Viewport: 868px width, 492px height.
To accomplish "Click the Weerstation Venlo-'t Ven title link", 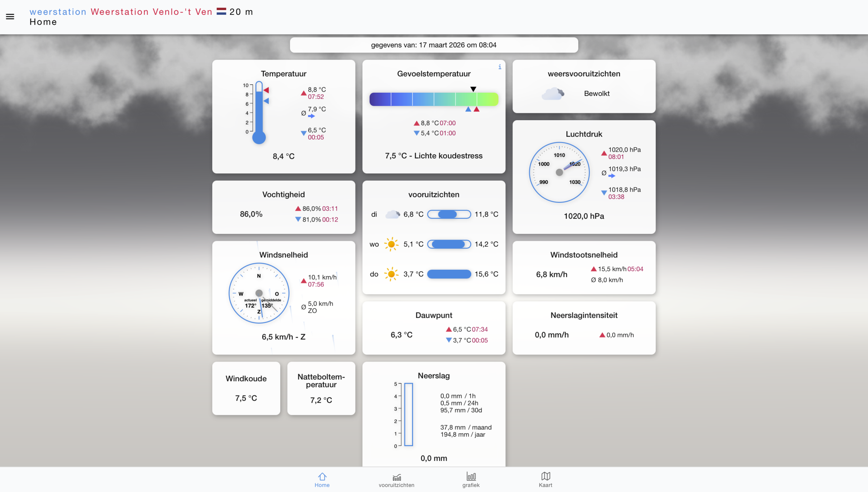I will point(151,12).
